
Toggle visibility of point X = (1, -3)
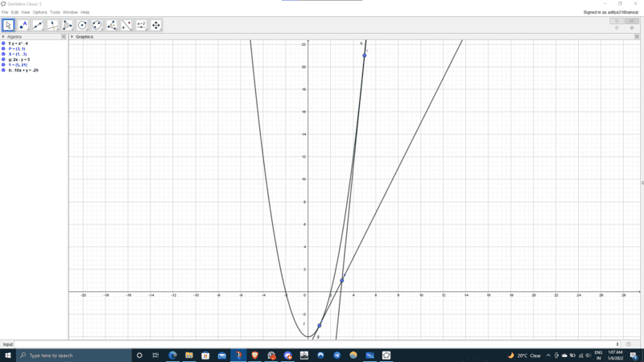click(x=3, y=54)
